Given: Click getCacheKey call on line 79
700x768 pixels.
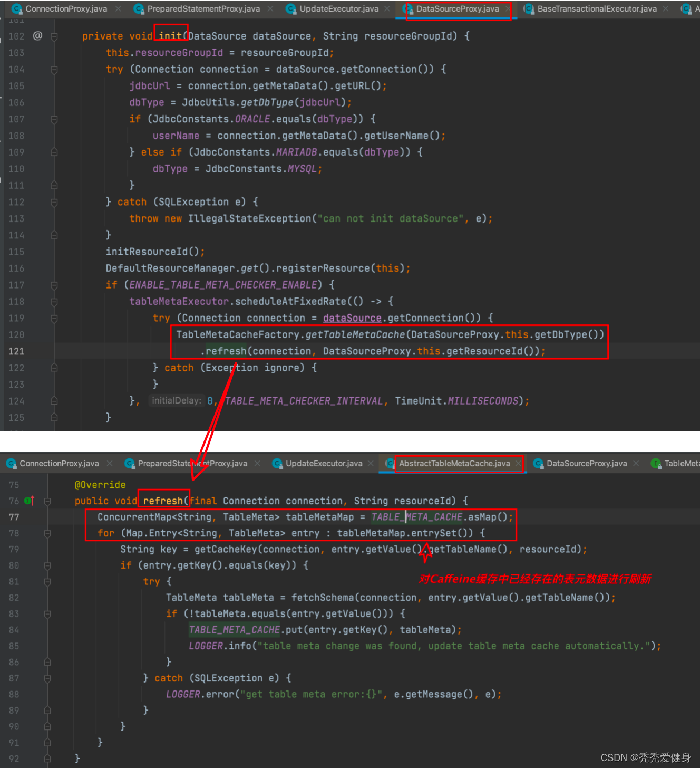Looking at the screenshot, I should (226, 549).
